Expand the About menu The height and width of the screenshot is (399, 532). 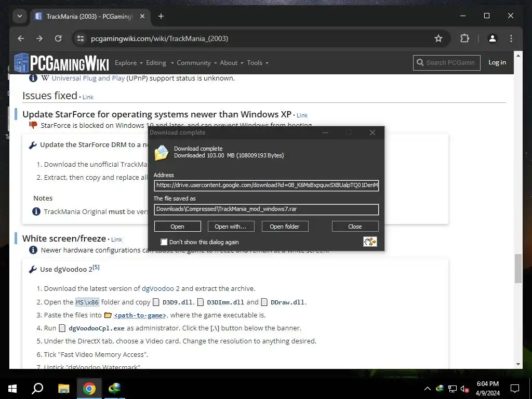click(232, 63)
